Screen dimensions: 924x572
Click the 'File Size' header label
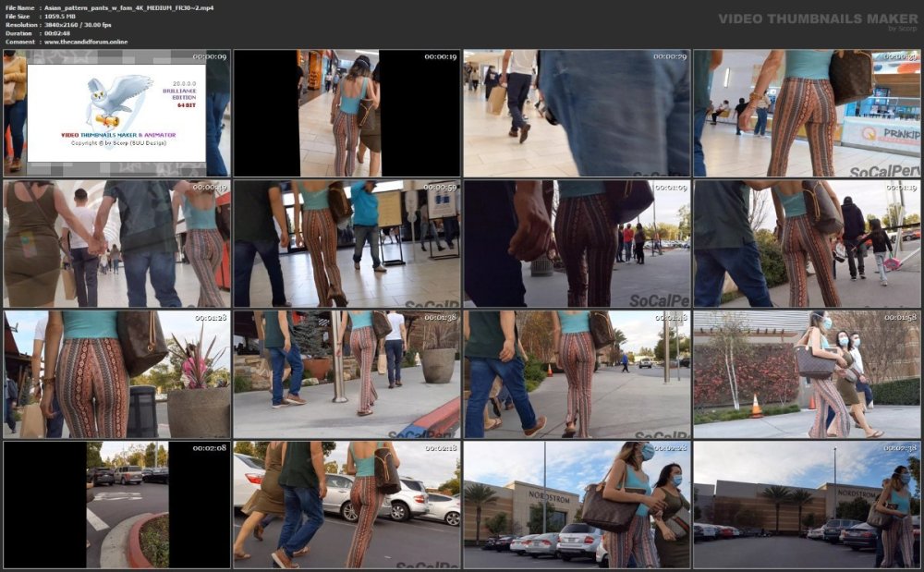click(18, 17)
